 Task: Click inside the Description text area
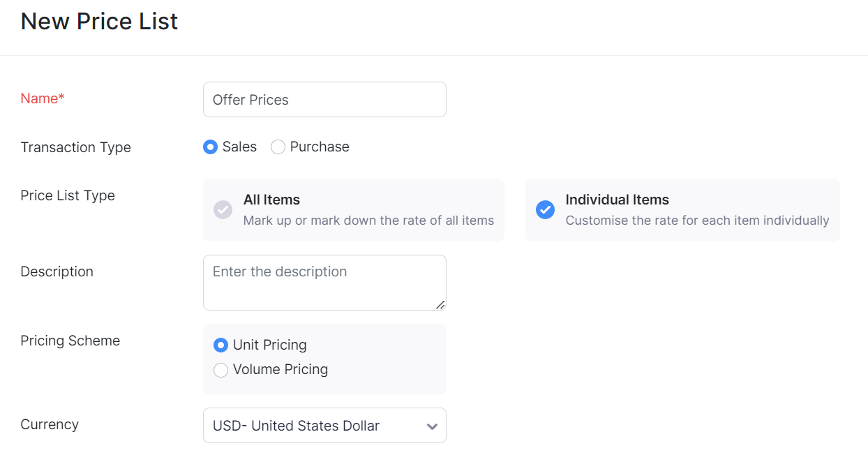coord(324,283)
